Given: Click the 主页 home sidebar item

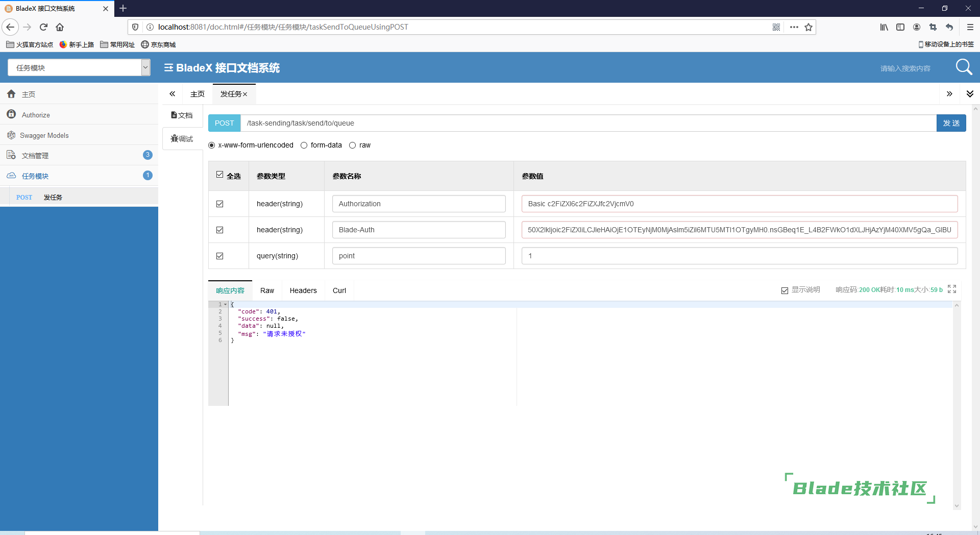Looking at the screenshot, I should click(79, 94).
